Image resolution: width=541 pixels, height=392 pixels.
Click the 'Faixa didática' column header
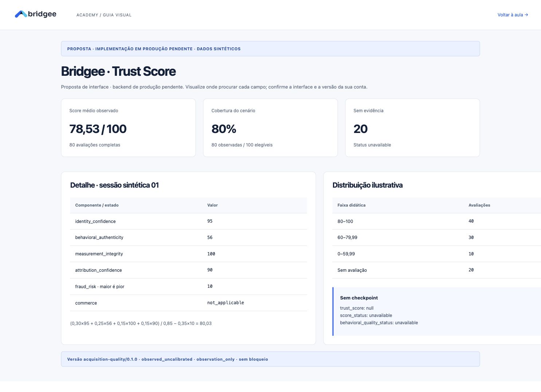(352, 205)
